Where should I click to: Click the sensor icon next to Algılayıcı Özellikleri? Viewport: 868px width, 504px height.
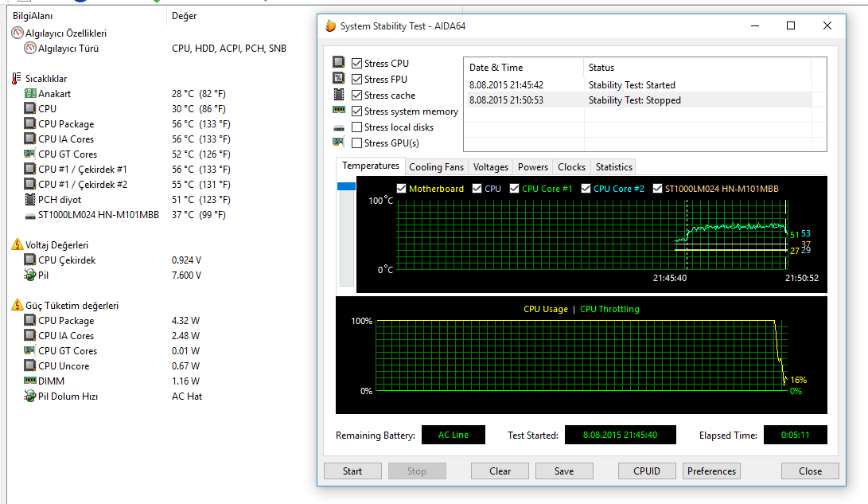[18, 33]
